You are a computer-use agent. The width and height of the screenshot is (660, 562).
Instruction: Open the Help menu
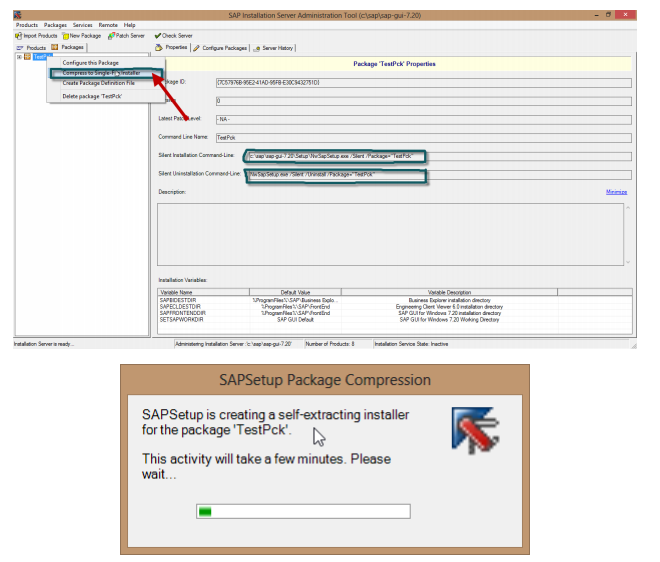[130, 25]
